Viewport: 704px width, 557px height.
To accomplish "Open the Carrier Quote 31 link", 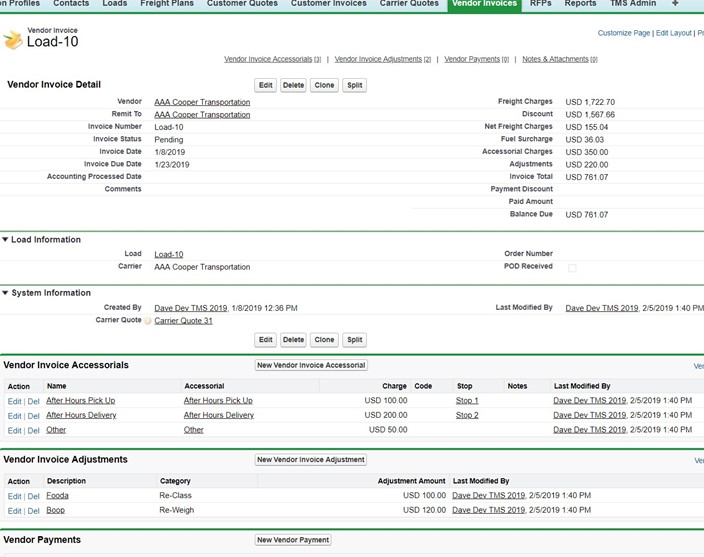I will coord(183,320).
